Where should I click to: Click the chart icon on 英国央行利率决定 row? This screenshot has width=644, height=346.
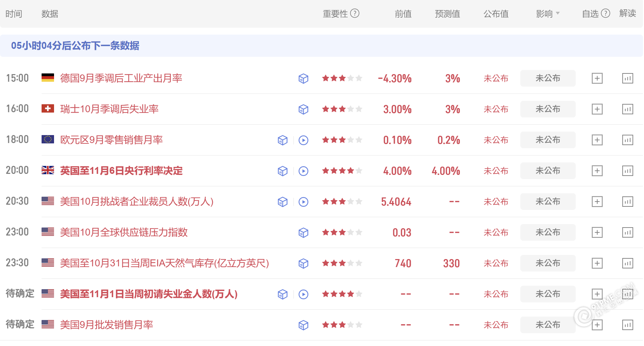point(628,170)
